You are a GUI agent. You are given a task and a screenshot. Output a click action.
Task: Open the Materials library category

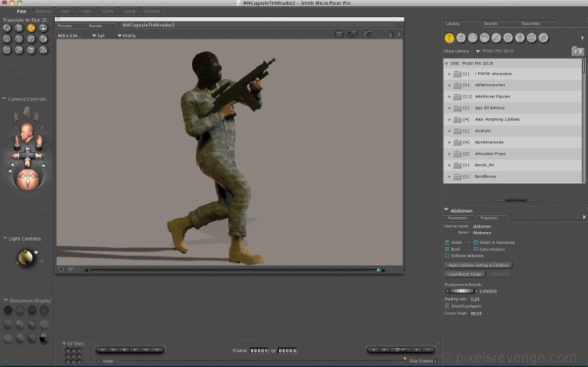tap(543, 38)
